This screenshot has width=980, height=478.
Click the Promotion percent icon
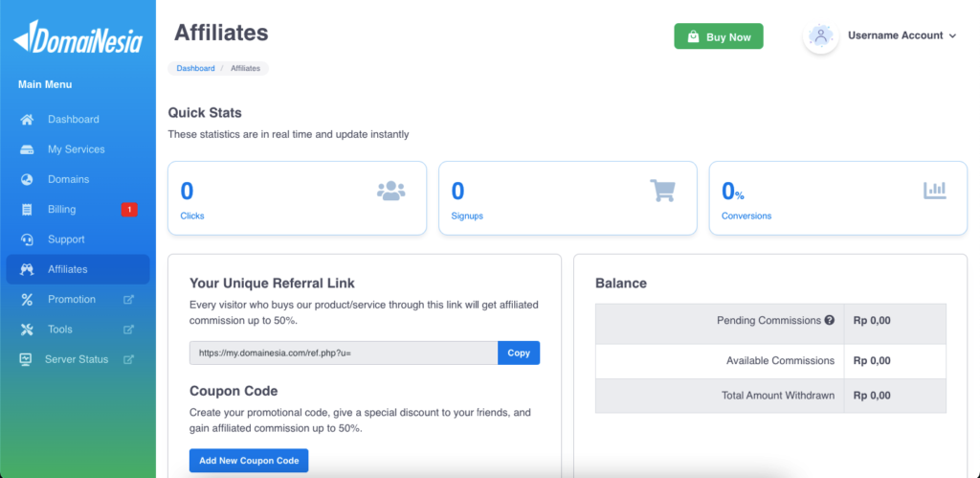[x=26, y=300]
